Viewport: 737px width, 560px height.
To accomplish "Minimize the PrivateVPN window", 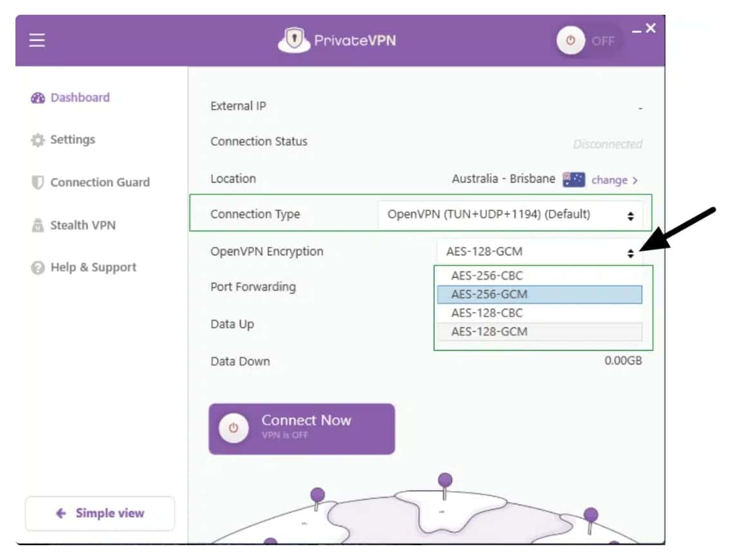I will (x=637, y=30).
